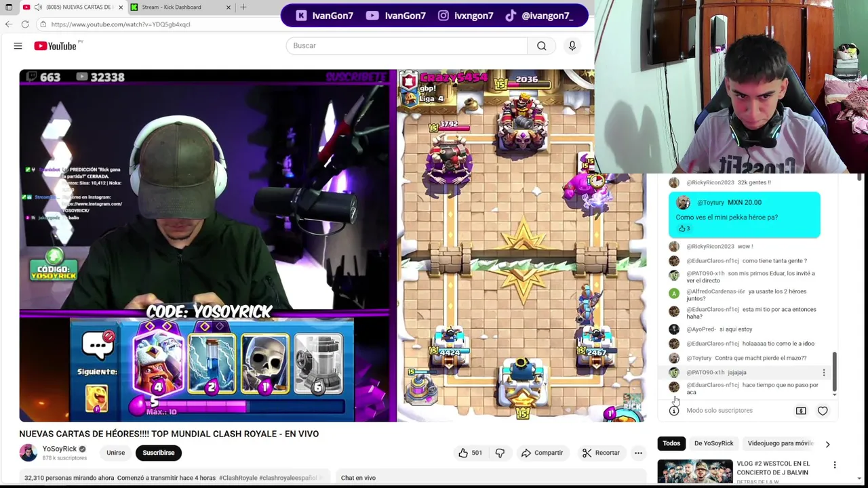Viewport: 868px width, 488px height.
Task: Click the @AyoPred- chat username
Action: (x=701, y=329)
